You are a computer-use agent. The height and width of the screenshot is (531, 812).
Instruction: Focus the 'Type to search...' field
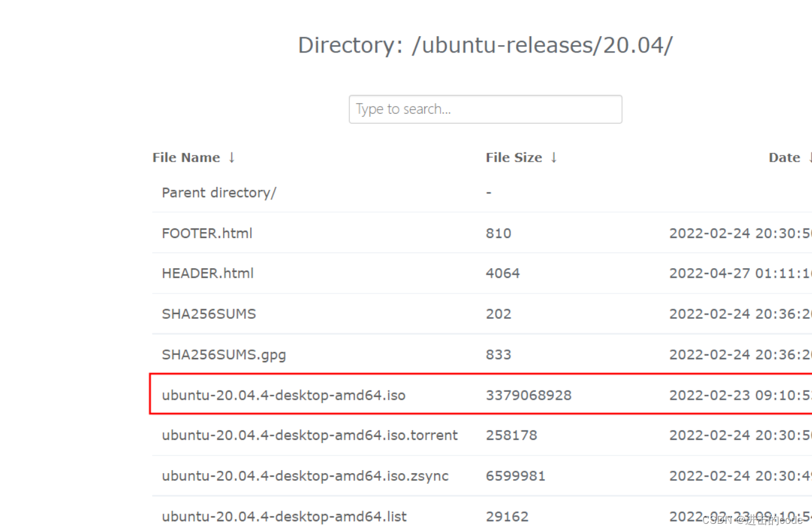point(485,109)
